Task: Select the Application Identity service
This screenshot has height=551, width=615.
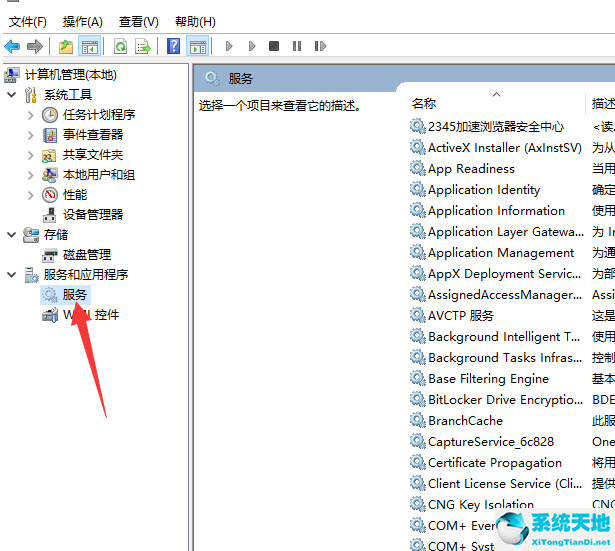Action: tap(484, 190)
